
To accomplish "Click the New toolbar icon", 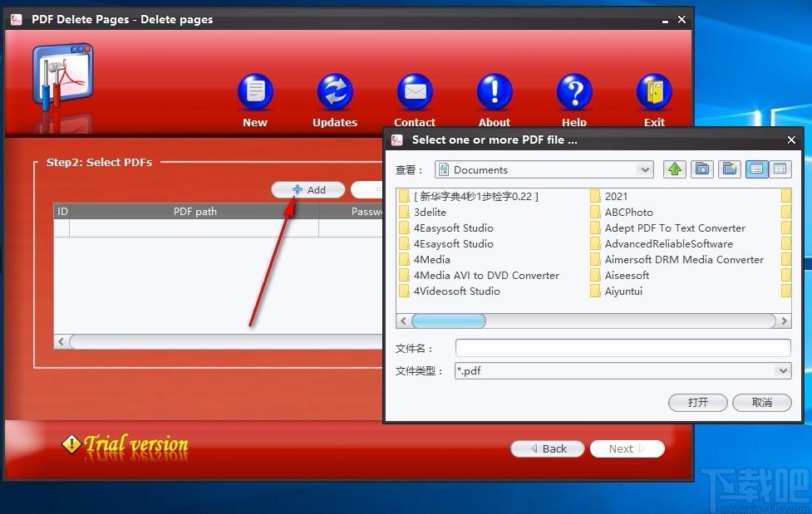I will (x=255, y=92).
